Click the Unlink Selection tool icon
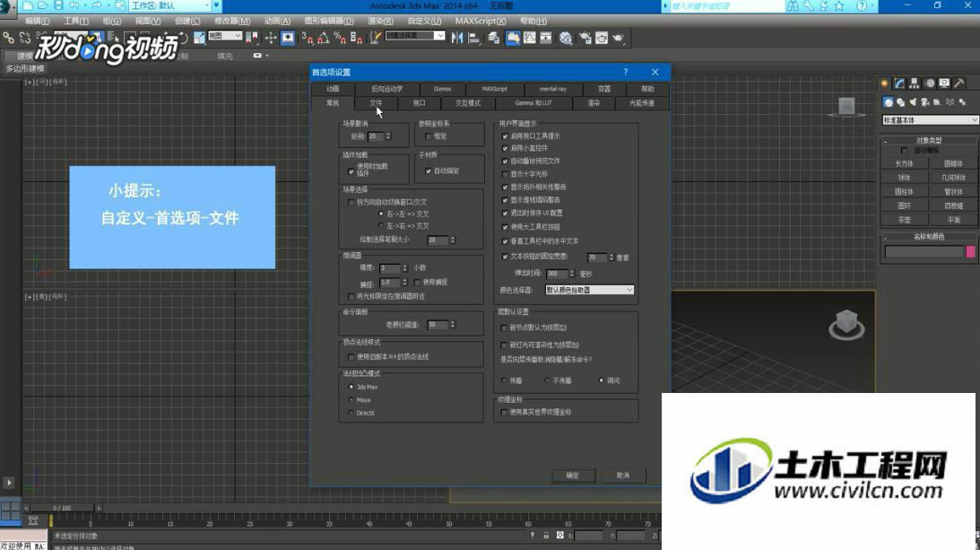Viewport: 980px width, 550px height. point(25,39)
